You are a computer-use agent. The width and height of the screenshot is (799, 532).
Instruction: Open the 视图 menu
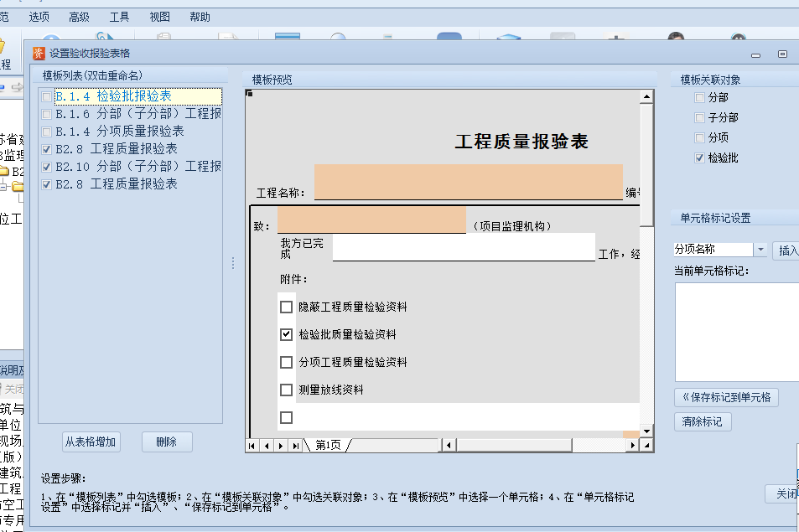(x=159, y=17)
